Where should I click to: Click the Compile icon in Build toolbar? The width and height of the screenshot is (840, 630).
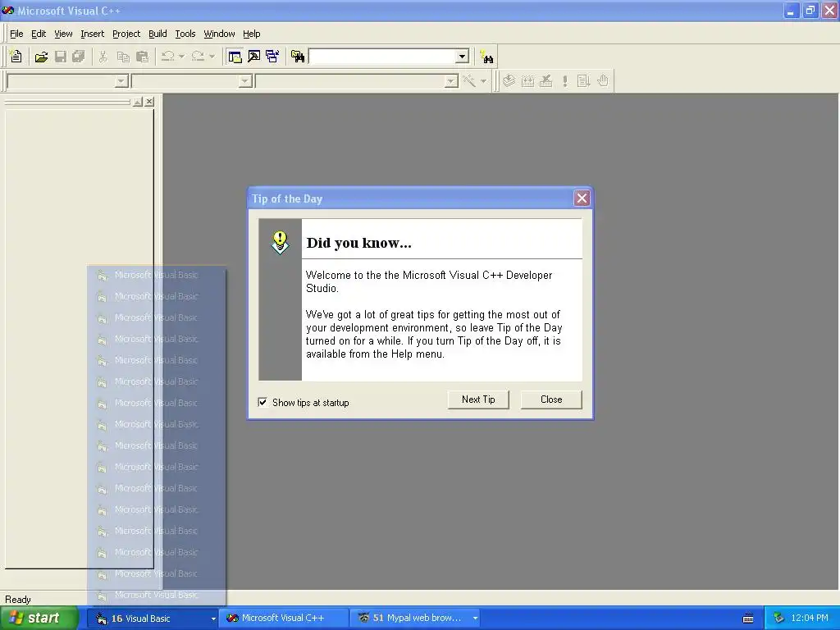click(x=509, y=81)
